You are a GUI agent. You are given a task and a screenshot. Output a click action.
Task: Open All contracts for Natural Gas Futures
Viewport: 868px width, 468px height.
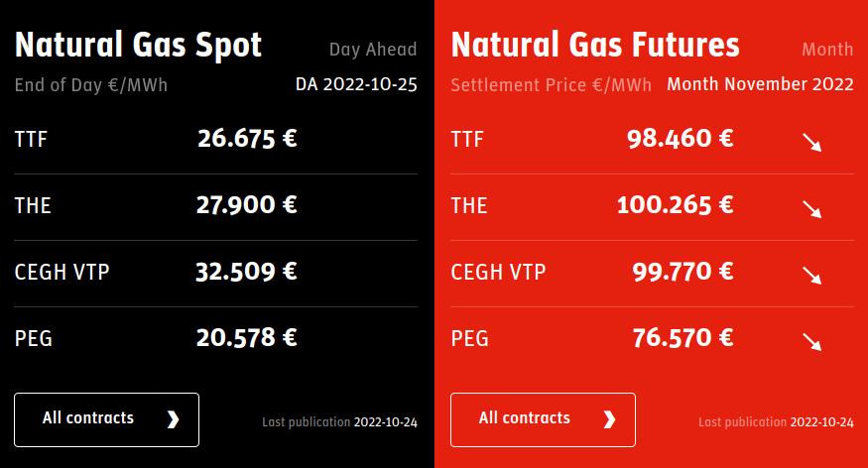(543, 419)
